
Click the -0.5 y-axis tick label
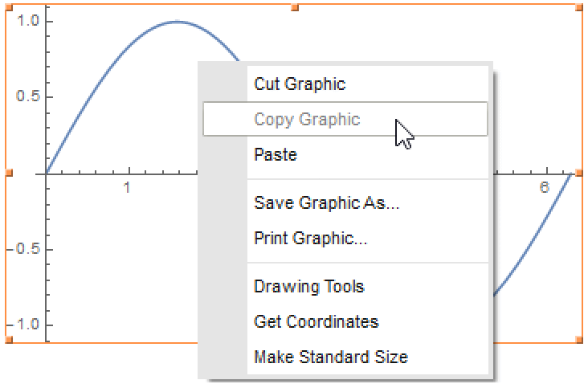(23, 249)
